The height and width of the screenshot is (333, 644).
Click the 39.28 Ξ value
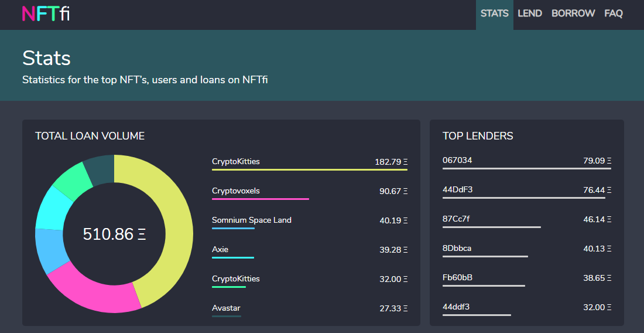point(393,250)
